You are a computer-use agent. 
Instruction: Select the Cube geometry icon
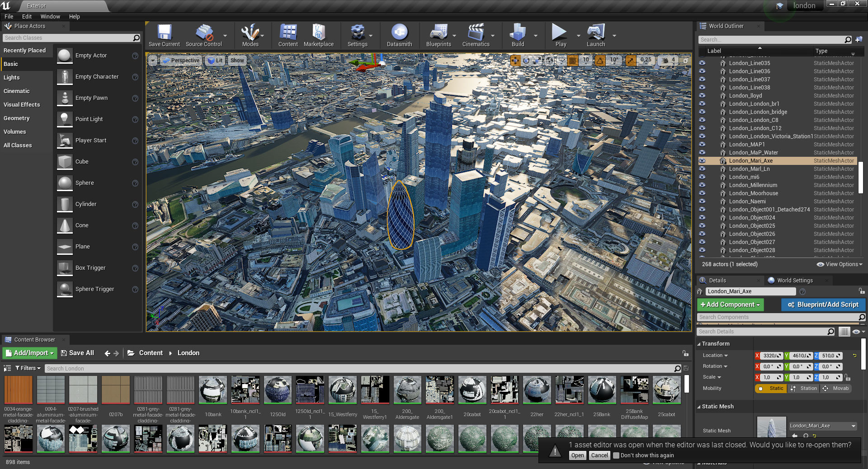(x=65, y=162)
